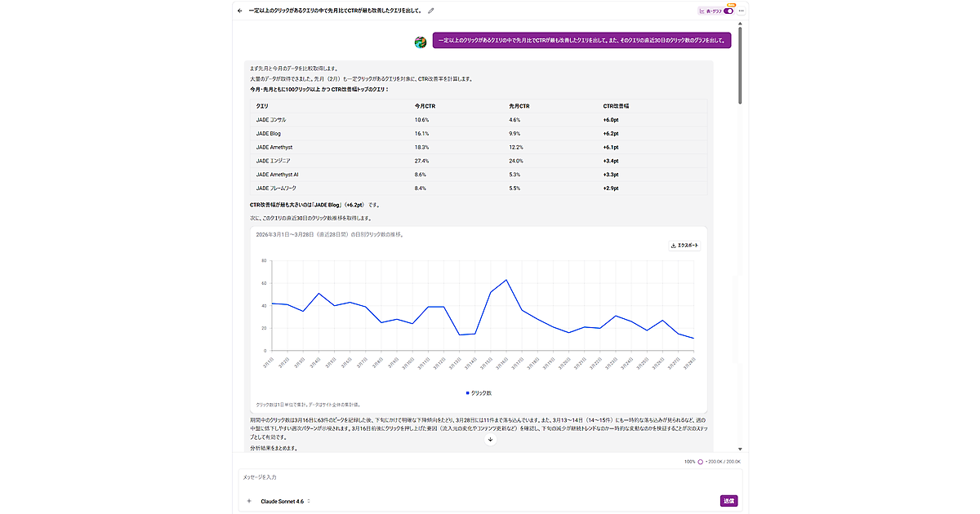Click the purple user message bubble

(x=581, y=39)
